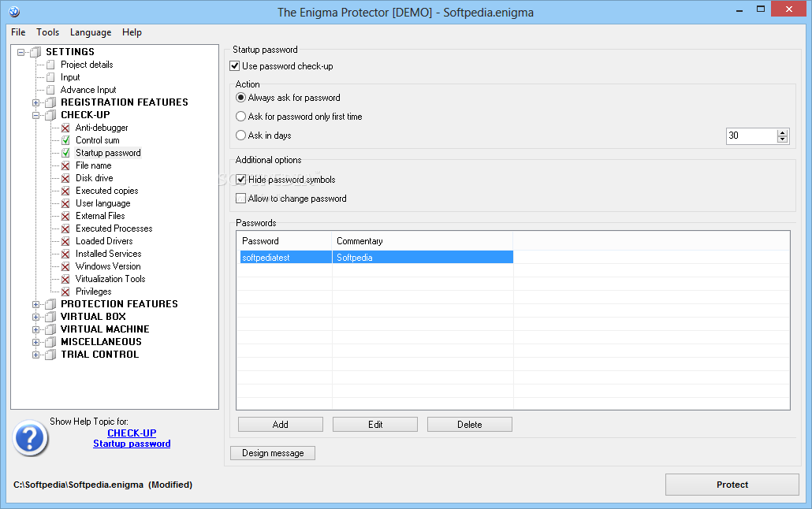The image size is (812, 509).
Task: Click the Anti-debugger red X status icon
Action: [65, 128]
